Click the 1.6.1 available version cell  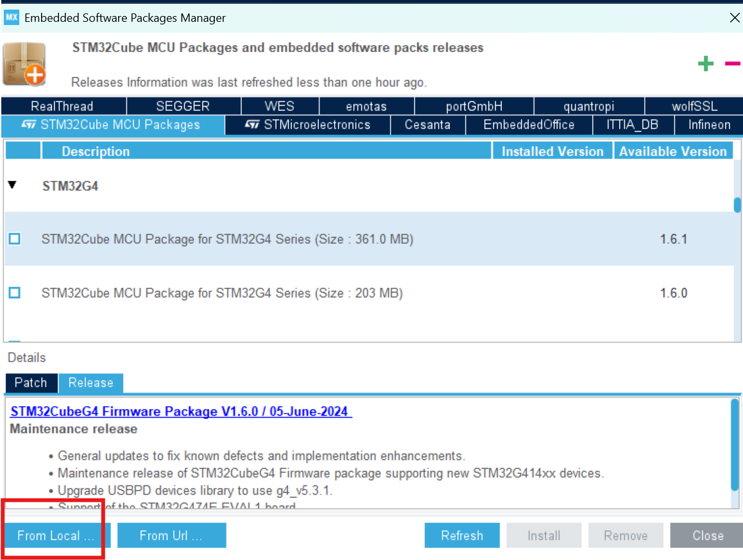click(x=674, y=239)
